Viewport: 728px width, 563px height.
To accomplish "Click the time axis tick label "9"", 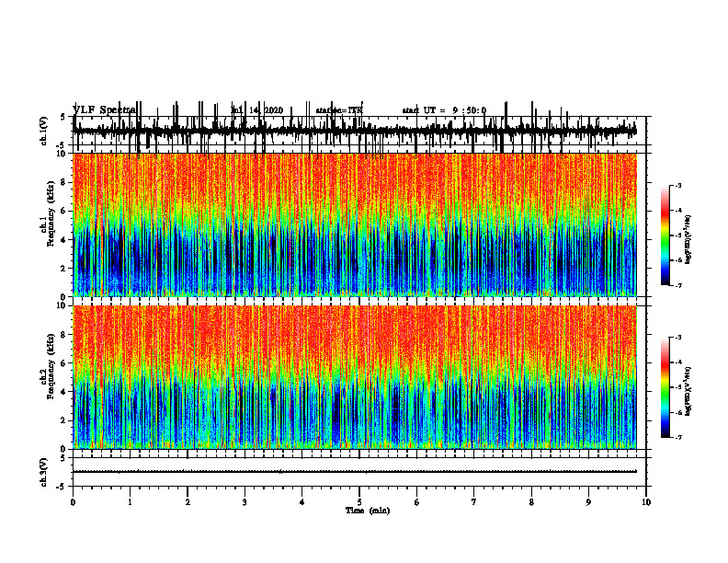I will point(588,502).
